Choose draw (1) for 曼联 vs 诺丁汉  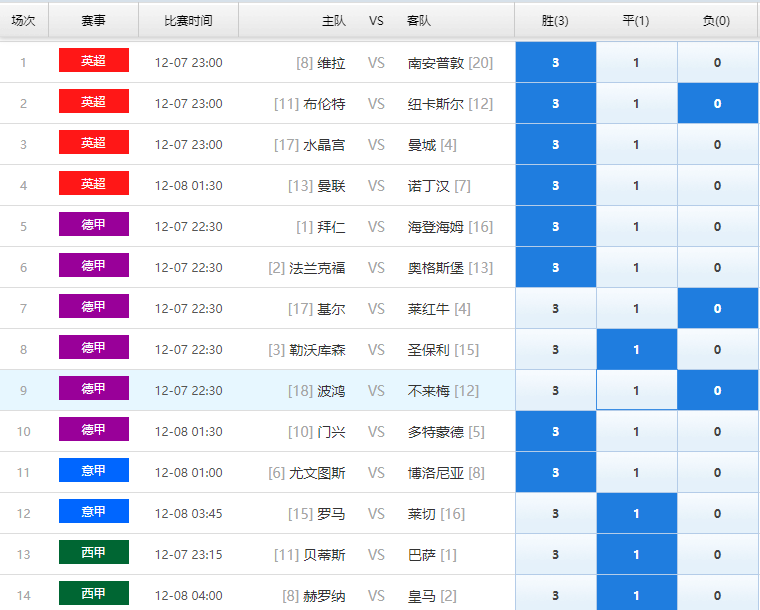coord(636,185)
